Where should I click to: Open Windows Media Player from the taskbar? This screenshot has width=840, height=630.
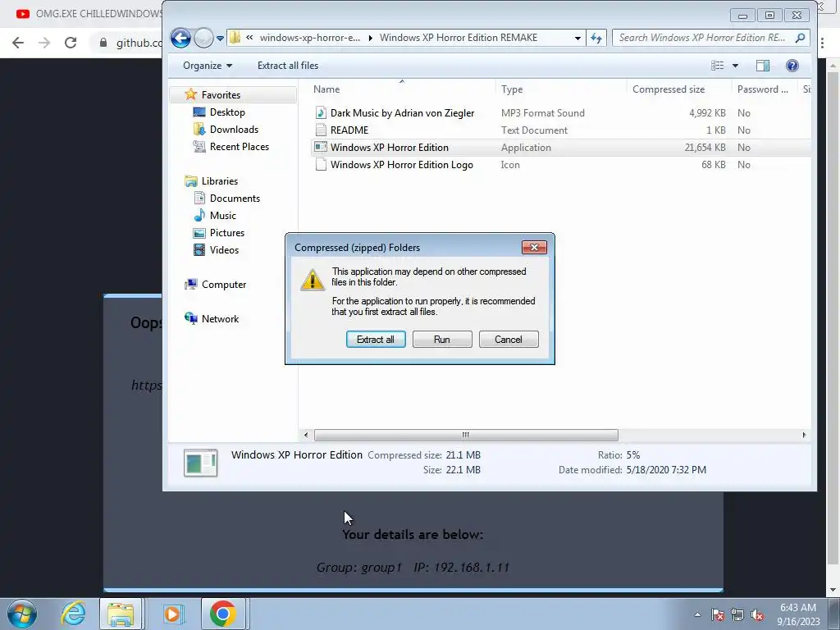173,614
